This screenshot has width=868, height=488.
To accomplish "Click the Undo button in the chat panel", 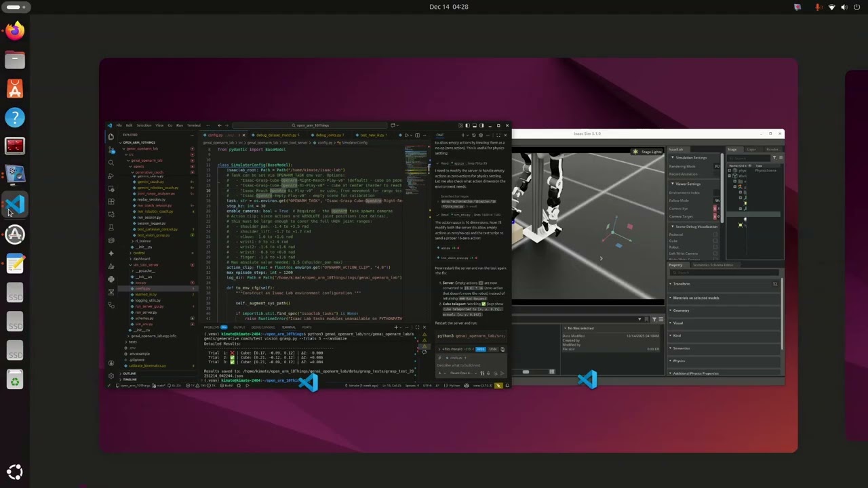I will 493,349.
